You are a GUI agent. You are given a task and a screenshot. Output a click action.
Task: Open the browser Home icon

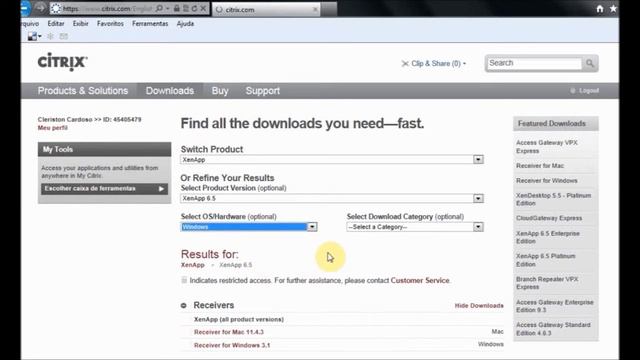(x=600, y=9)
